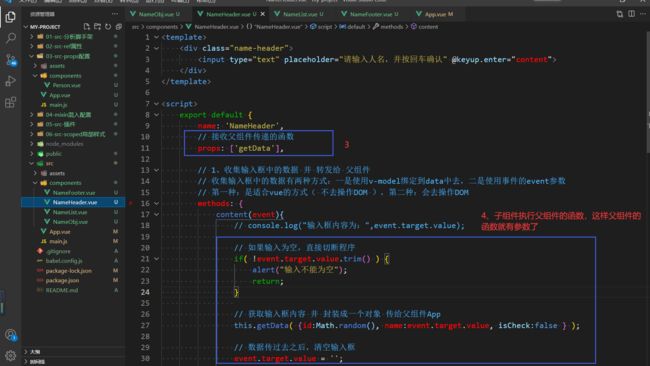Switch to the App.vue tab

click(x=438, y=14)
